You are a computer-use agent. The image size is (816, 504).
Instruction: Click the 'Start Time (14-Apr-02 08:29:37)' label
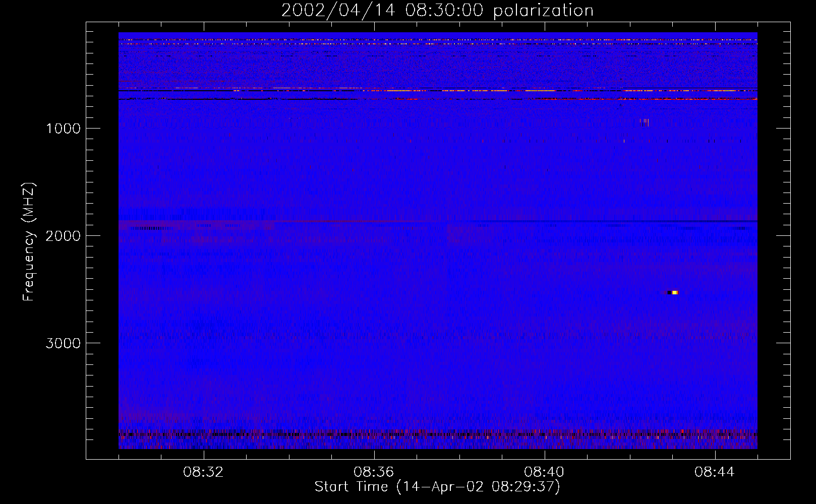pyautogui.click(x=437, y=487)
